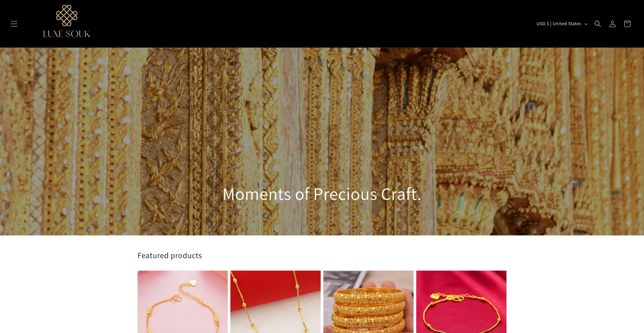Click the heart charm on pink bracelet

(x=193, y=283)
